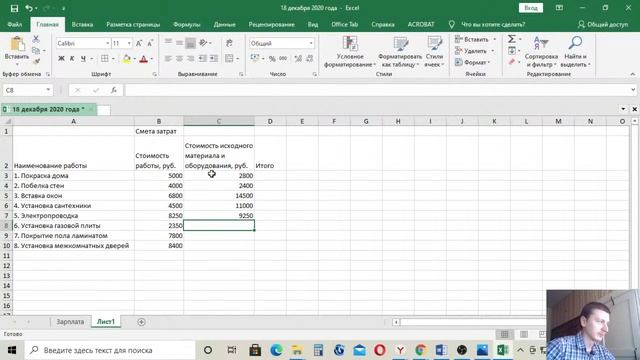Click the Clear eraser icon
Screen dimensions: 640x360
(x=512, y=62)
